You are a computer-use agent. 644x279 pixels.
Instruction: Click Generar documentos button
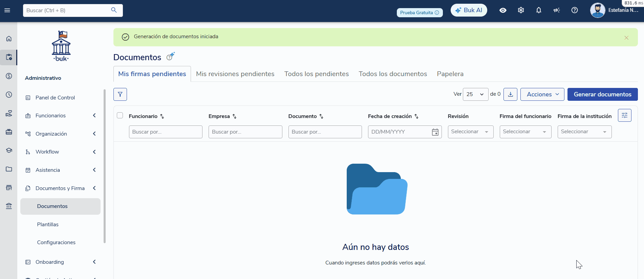pos(602,94)
